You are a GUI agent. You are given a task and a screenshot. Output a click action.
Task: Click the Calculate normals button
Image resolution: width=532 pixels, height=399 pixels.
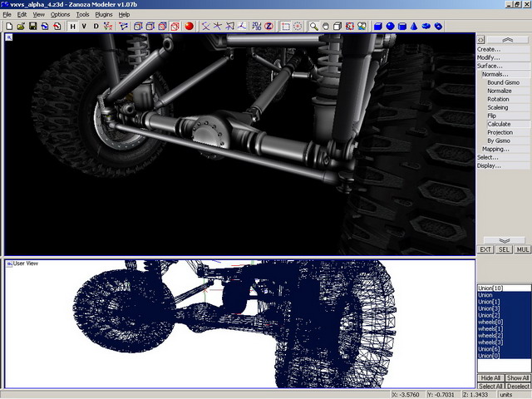click(499, 124)
